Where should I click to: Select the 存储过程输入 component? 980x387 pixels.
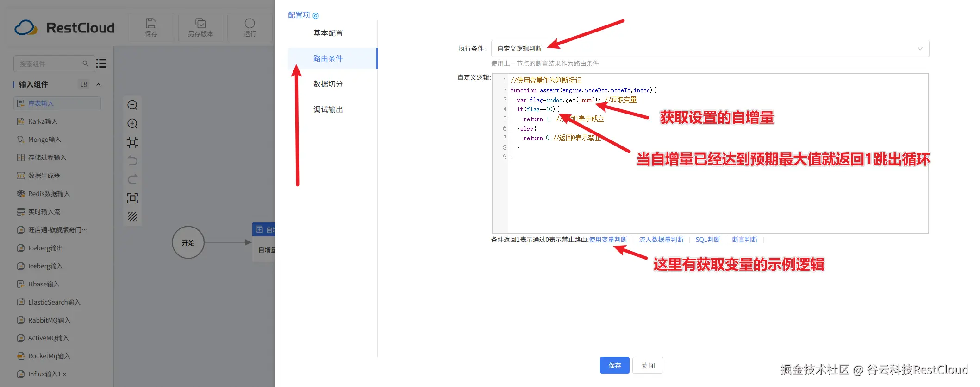point(47,158)
